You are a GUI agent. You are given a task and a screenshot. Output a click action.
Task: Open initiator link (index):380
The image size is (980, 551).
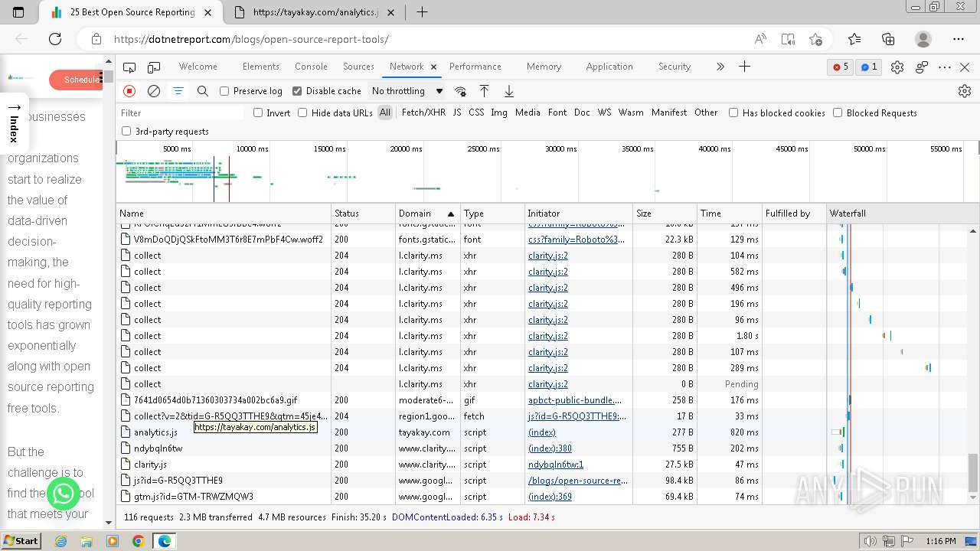click(550, 448)
